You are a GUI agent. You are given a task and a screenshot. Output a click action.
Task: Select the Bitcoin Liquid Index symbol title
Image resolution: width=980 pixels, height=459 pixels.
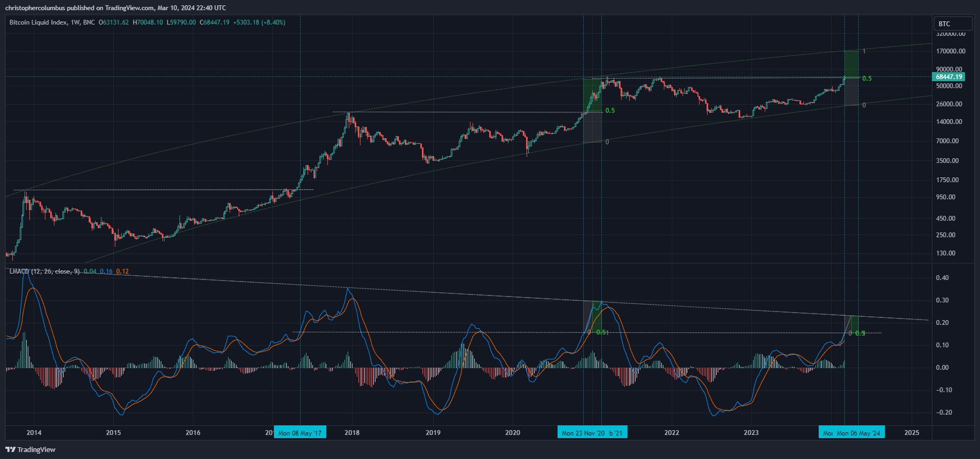(x=38, y=22)
